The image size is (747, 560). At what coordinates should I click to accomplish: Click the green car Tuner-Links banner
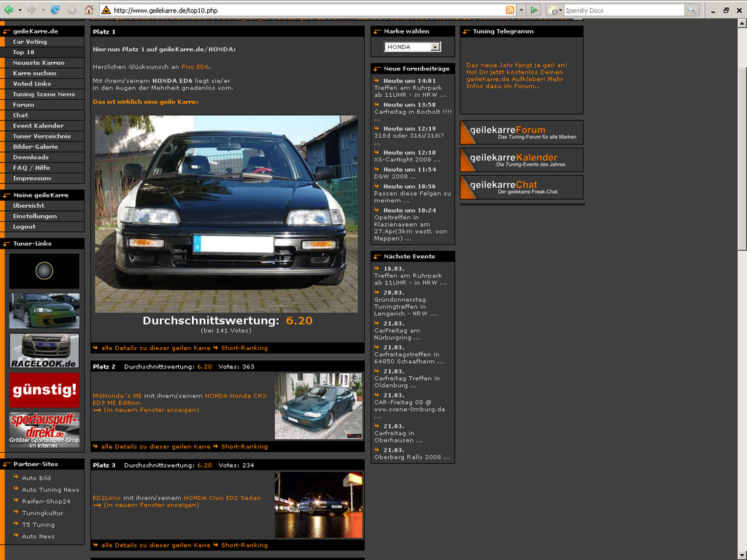44,311
